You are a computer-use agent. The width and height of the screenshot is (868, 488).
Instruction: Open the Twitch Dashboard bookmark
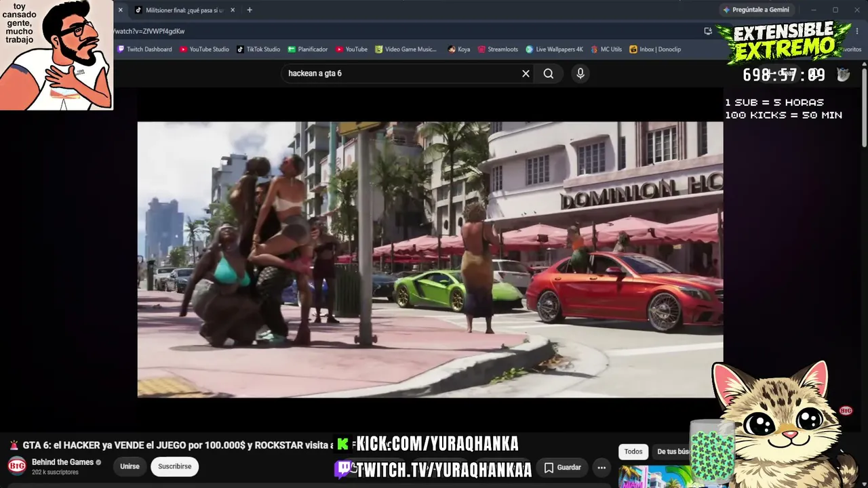coord(144,49)
